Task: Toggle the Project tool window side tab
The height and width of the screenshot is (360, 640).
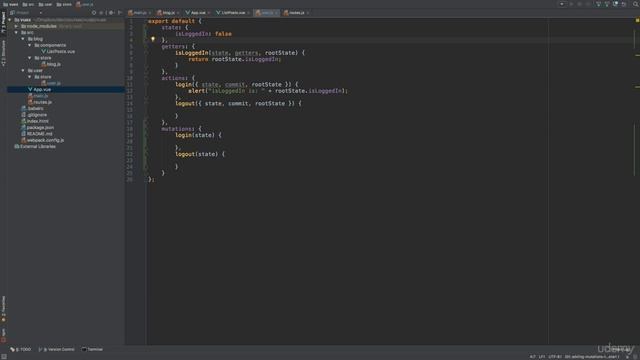Action: [3, 22]
